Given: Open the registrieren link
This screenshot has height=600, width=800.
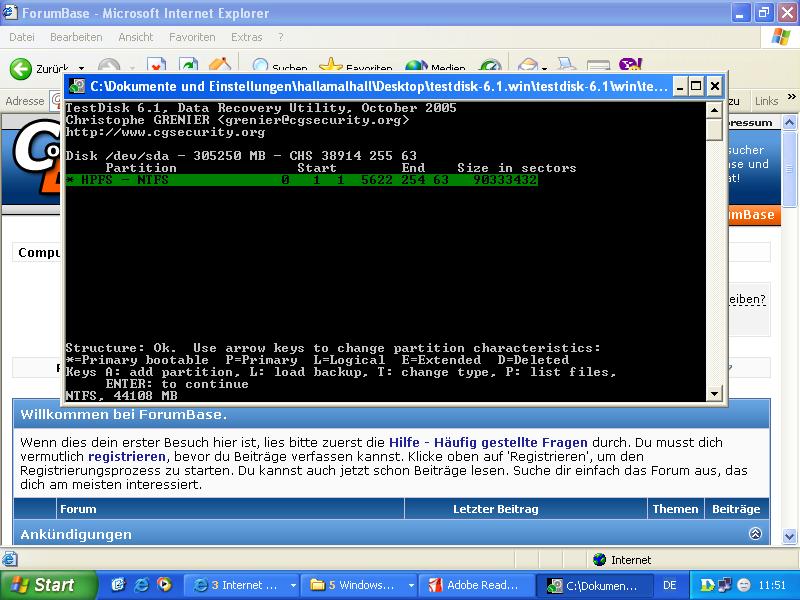Looking at the screenshot, I should coord(127,456).
